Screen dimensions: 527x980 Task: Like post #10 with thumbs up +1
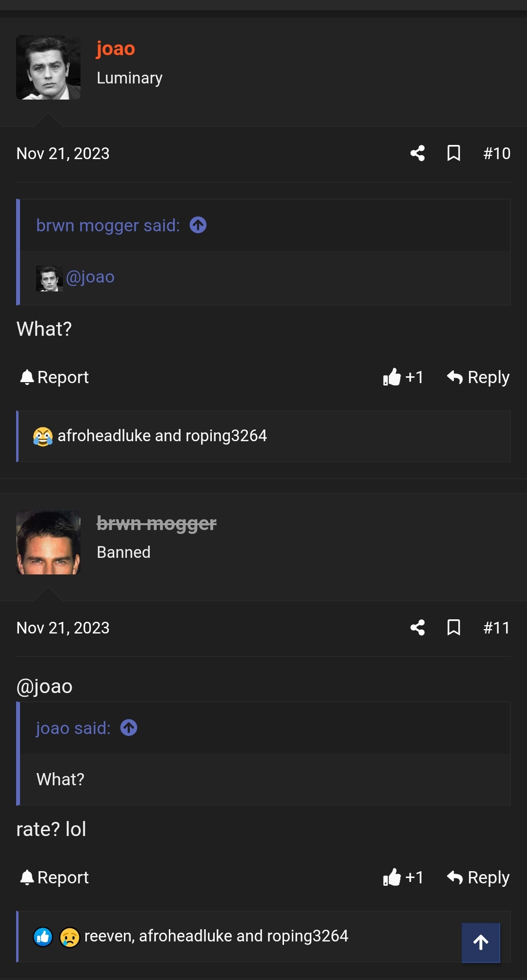coord(403,377)
